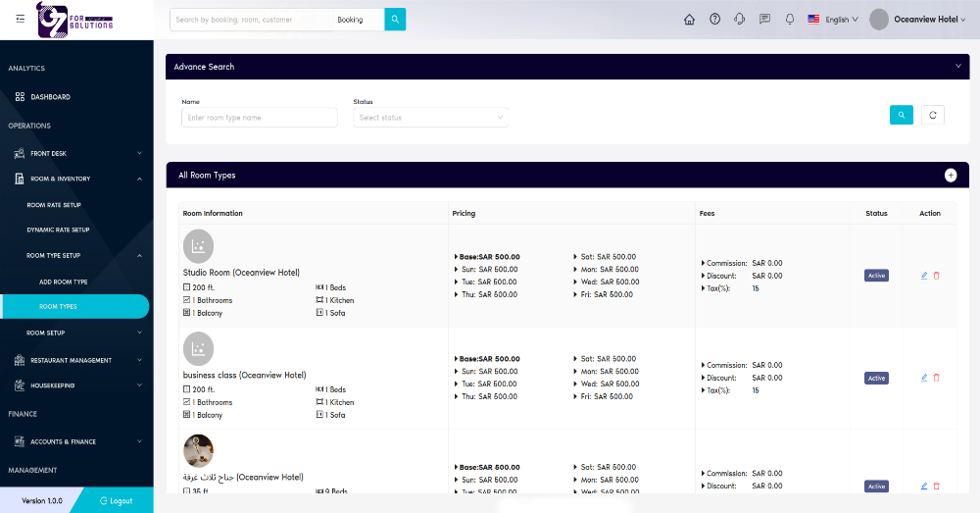Viewport: 980px width, 513px height.
Task: Click the room type Name input field
Action: (x=259, y=118)
